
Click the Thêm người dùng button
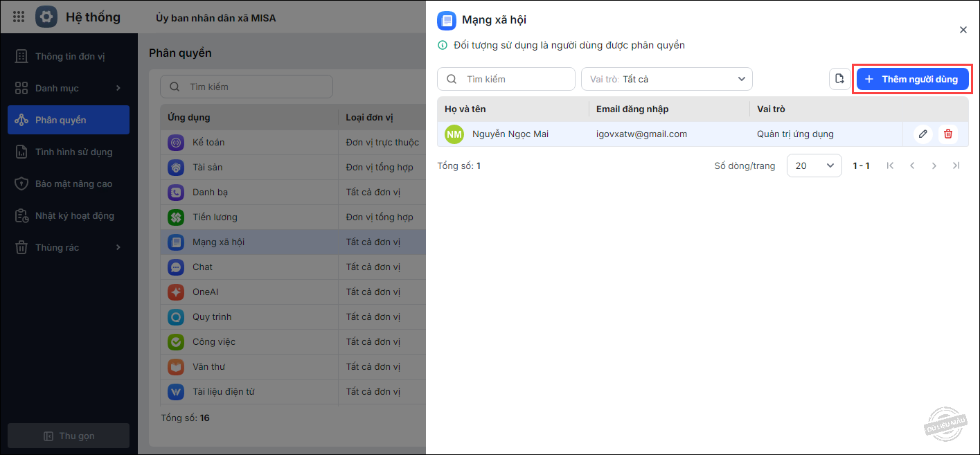[912, 79]
